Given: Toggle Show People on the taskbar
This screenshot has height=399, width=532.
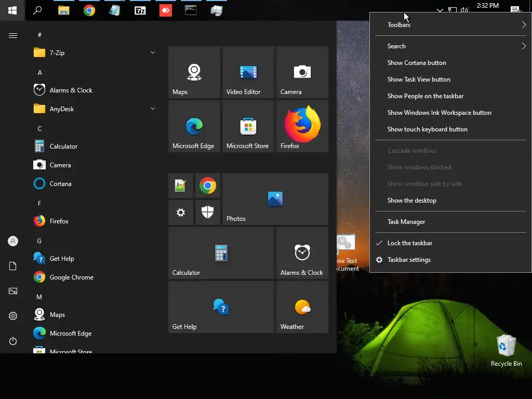Looking at the screenshot, I should 450,96.
